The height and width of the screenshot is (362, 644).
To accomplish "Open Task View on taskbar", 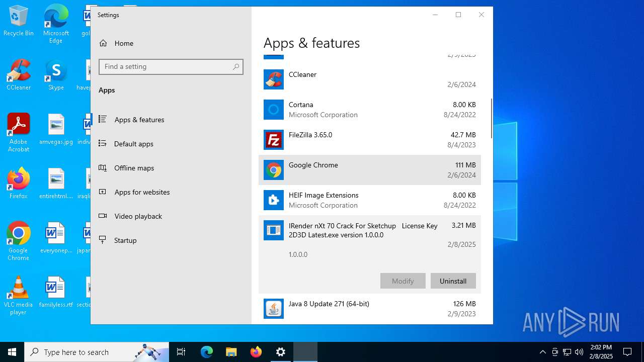I will 181,352.
